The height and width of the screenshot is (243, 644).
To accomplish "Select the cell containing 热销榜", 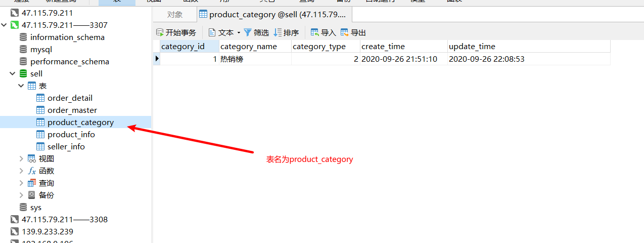I will (255, 59).
